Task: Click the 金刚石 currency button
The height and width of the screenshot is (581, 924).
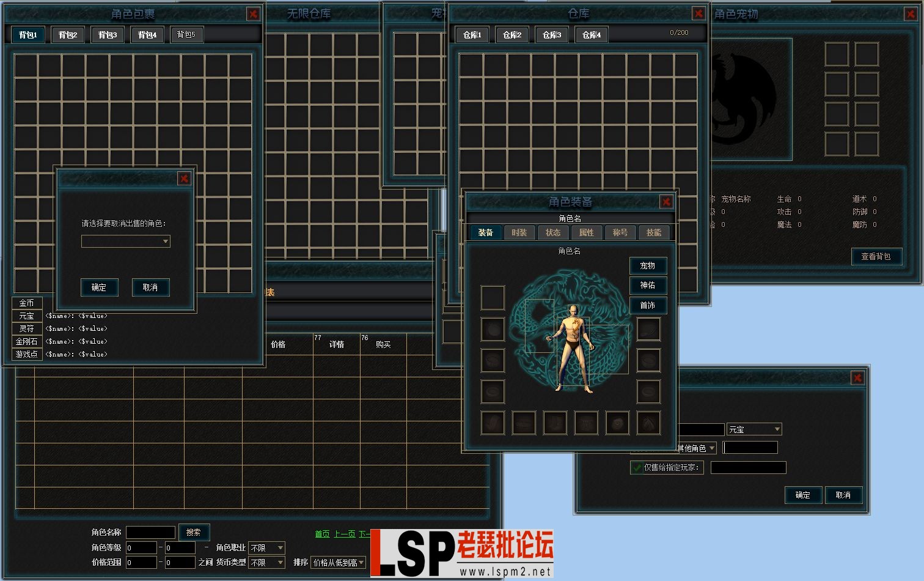Action: click(27, 341)
